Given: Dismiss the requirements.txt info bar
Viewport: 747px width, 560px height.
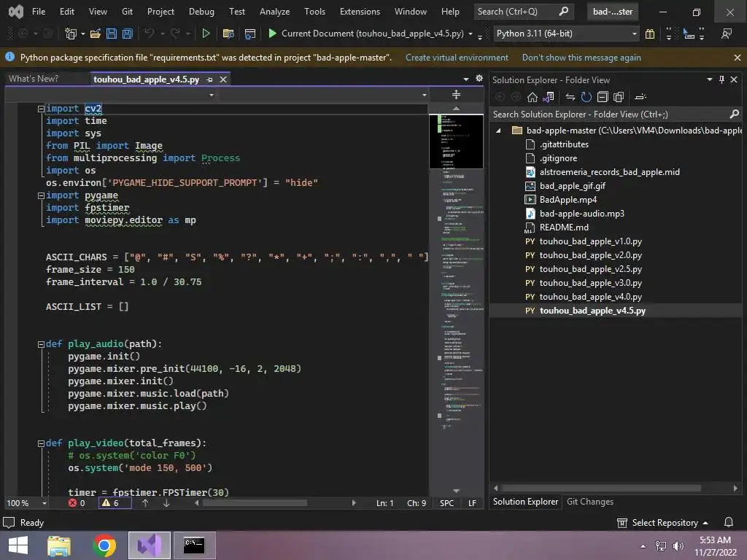Looking at the screenshot, I should coord(737,58).
